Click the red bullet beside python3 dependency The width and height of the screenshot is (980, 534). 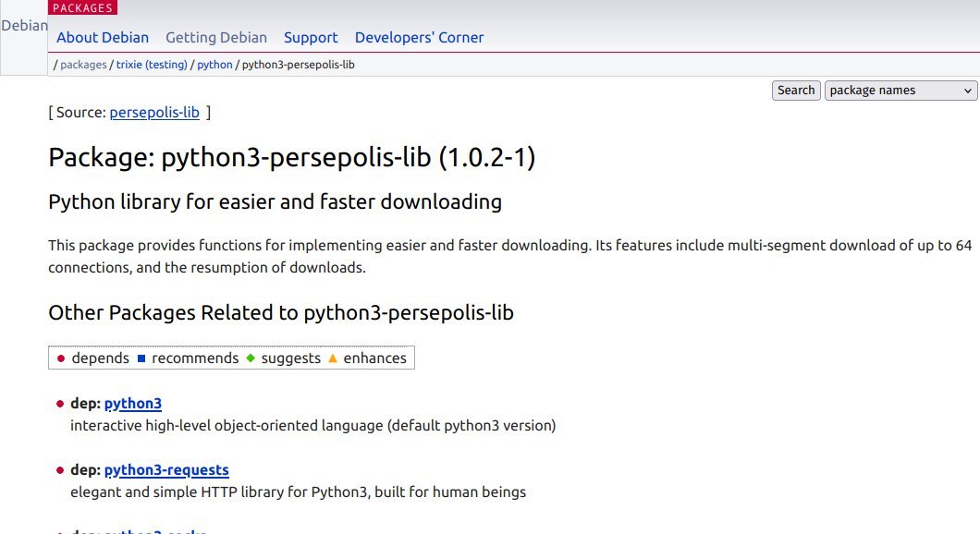point(60,404)
